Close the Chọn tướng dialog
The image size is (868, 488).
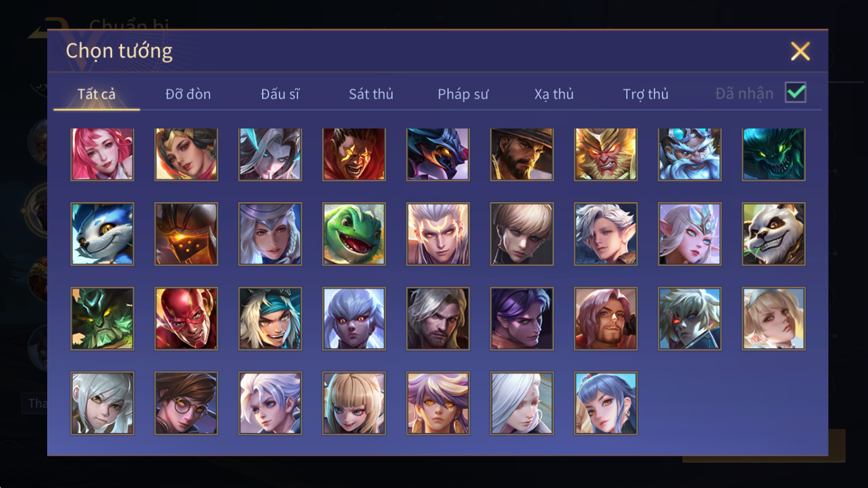[800, 51]
